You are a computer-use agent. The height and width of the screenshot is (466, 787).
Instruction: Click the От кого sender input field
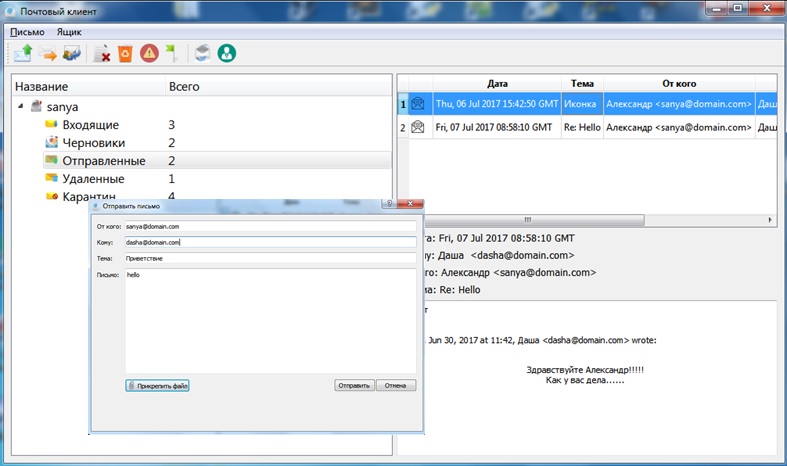pos(271,226)
